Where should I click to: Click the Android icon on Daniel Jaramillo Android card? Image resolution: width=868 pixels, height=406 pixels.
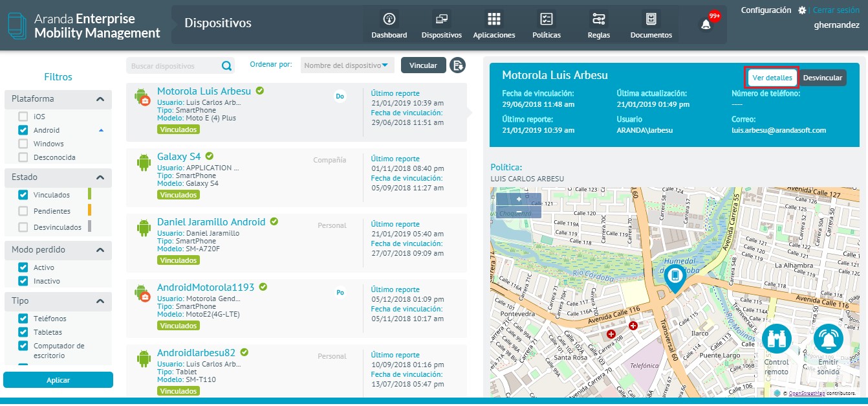(x=143, y=228)
